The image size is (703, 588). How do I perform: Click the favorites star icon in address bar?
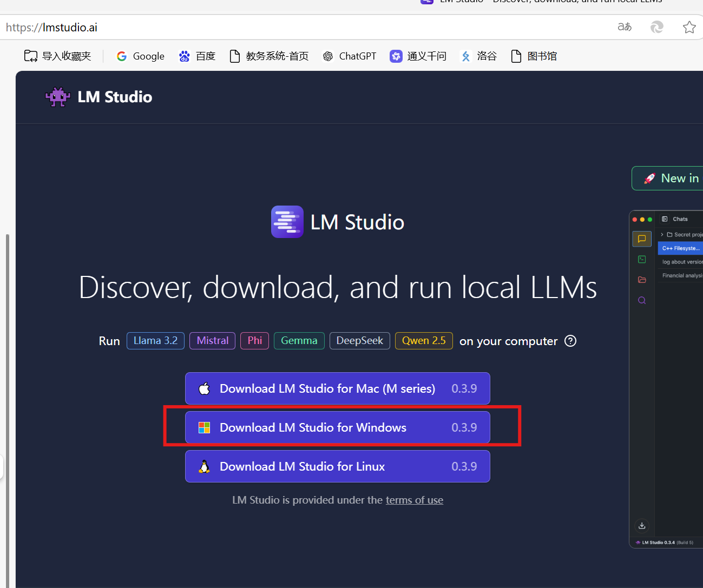[689, 27]
